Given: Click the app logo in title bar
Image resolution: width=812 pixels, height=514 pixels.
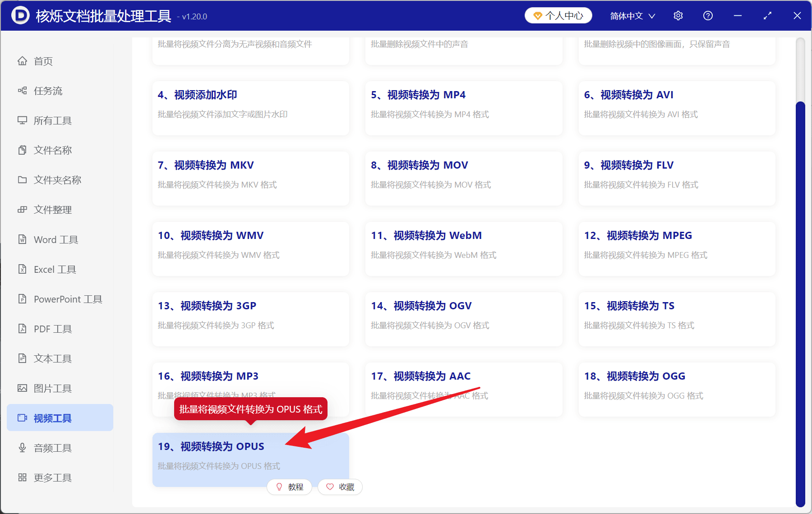Looking at the screenshot, I should [20, 15].
